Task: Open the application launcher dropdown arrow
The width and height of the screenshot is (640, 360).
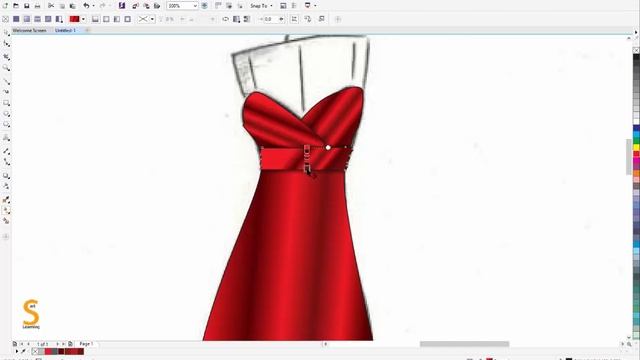Action: 315,6
